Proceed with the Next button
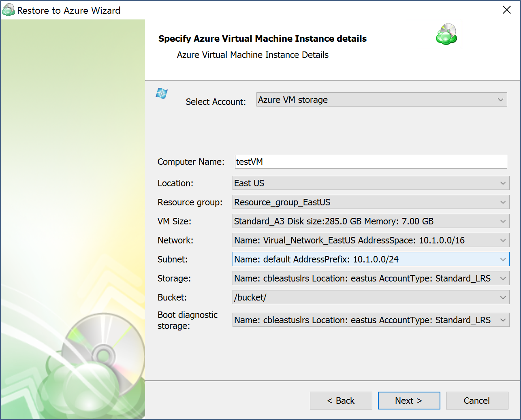 pos(409,401)
